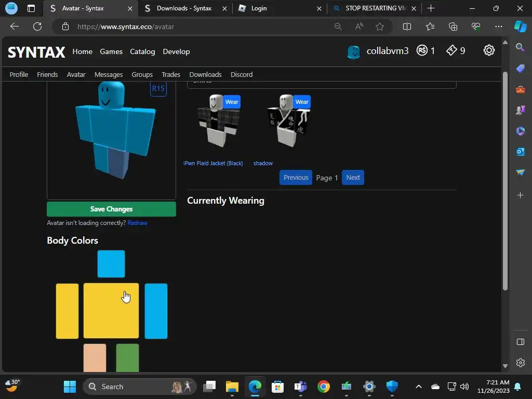
Task: Open Edge Settings and more menu
Action: [498, 26]
